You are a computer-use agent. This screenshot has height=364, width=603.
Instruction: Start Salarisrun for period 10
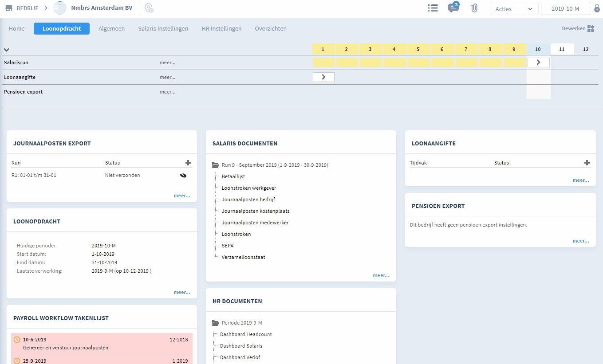(538, 63)
